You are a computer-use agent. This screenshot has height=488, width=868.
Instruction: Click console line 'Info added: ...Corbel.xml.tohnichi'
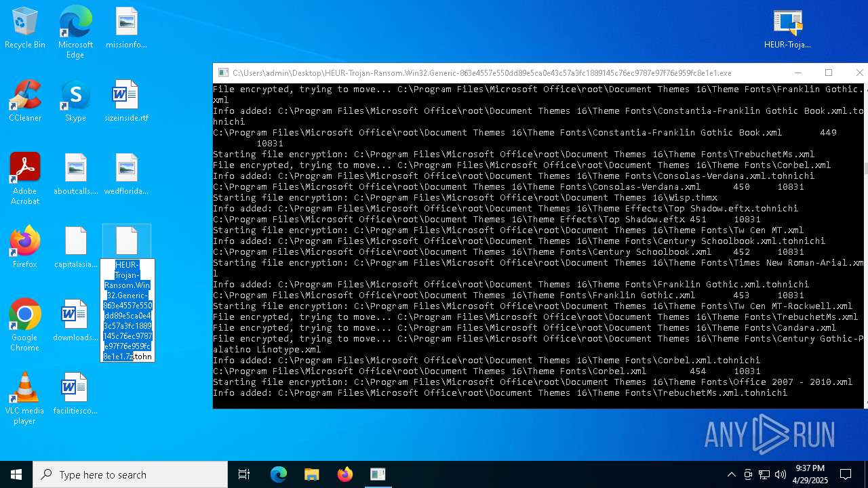(487, 361)
